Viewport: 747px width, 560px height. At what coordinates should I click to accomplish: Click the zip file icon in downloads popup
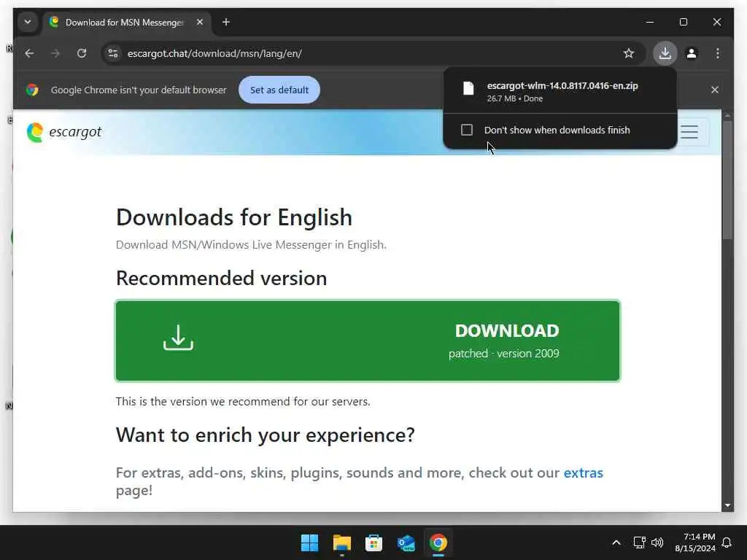pyautogui.click(x=468, y=88)
